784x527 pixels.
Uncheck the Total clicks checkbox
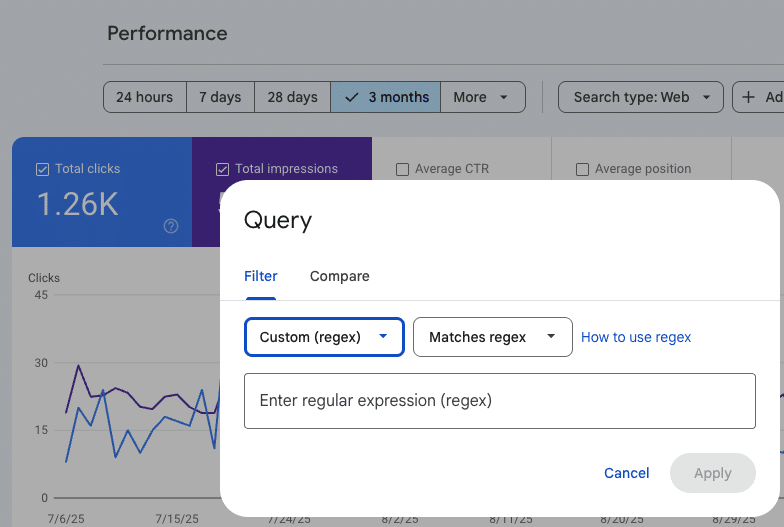coord(42,169)
